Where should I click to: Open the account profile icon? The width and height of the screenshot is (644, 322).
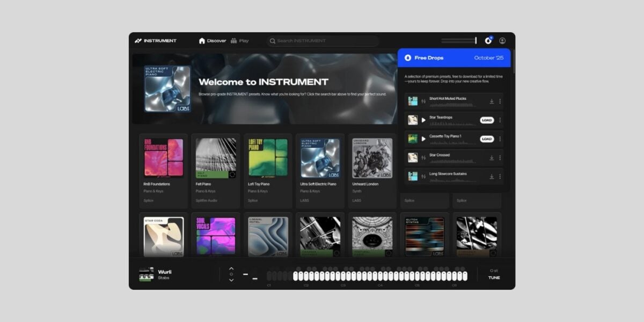(502, 41)
